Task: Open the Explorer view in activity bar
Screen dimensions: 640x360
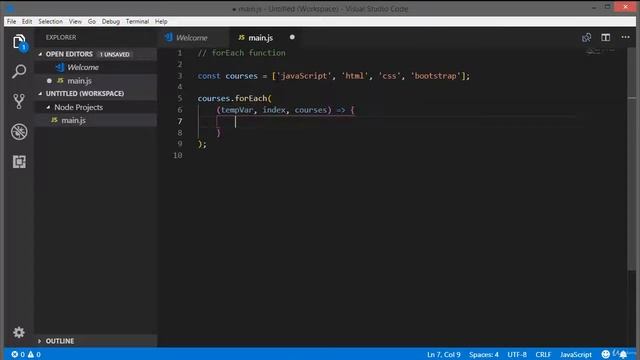Action: point(19,42)
